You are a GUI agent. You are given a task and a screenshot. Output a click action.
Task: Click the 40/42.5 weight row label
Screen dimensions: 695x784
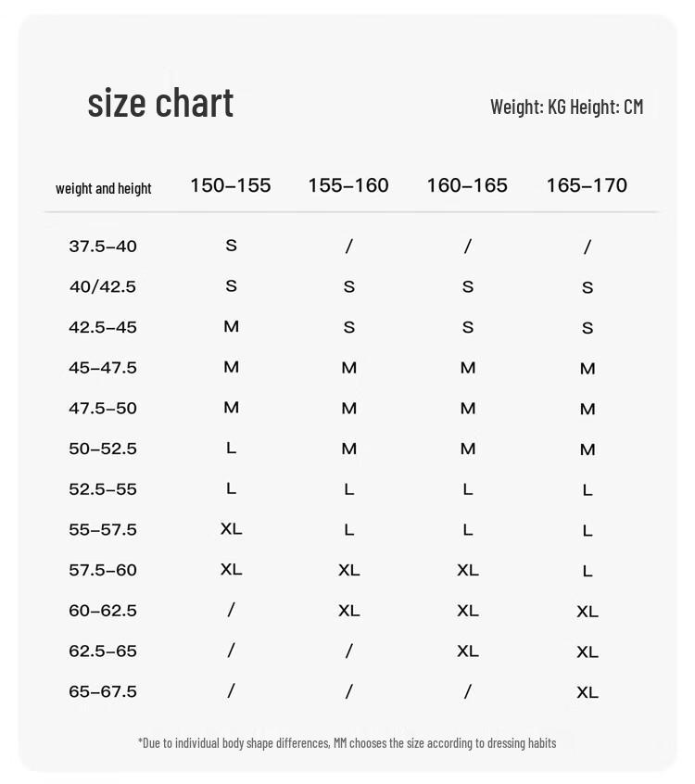[x=103, y=287]
